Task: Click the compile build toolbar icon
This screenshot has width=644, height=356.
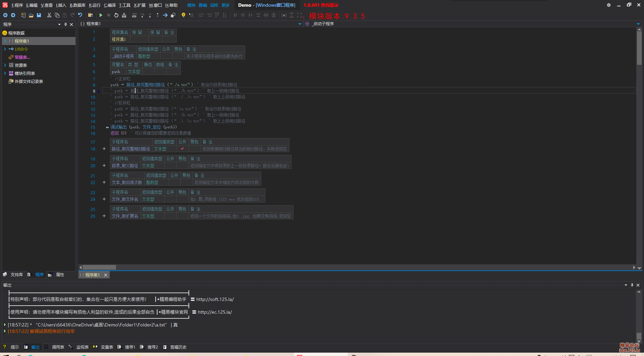Action: [x=124, y=15]
